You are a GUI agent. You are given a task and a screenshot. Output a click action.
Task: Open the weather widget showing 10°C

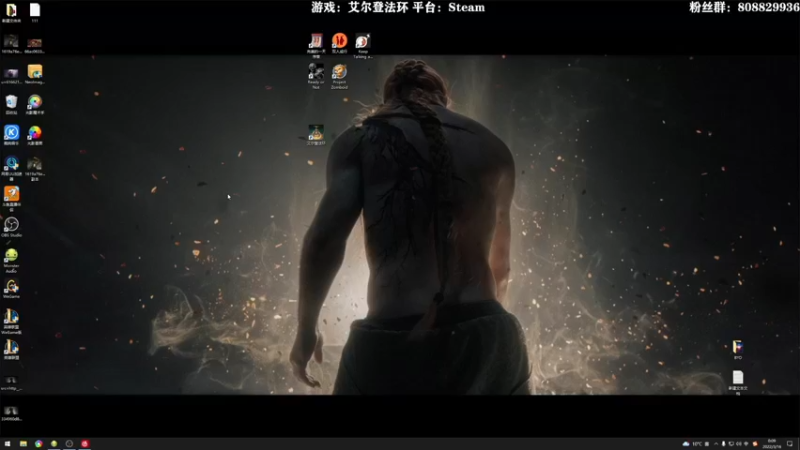[692, 444]
